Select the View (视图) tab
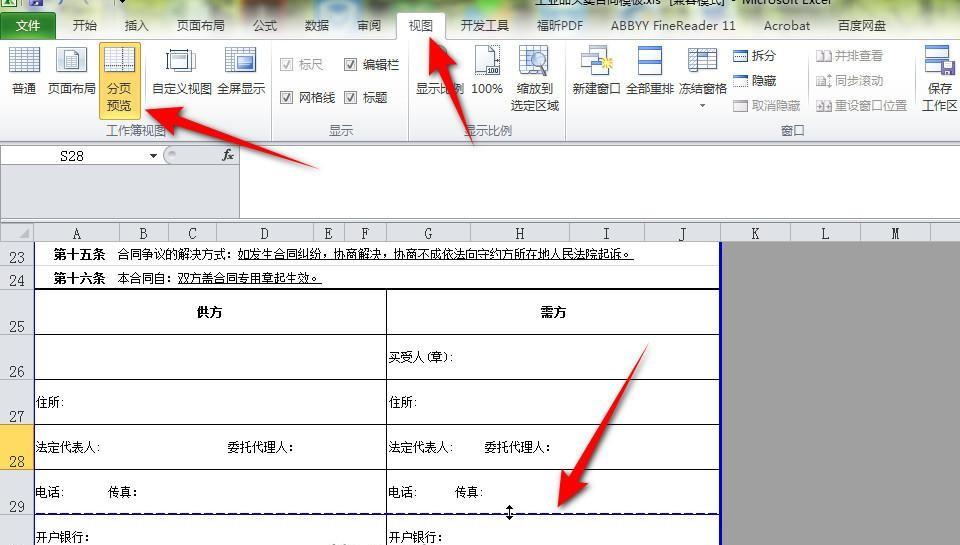This screenshot has height=545, width=960. pyautogui.click(x=421, y=26)
